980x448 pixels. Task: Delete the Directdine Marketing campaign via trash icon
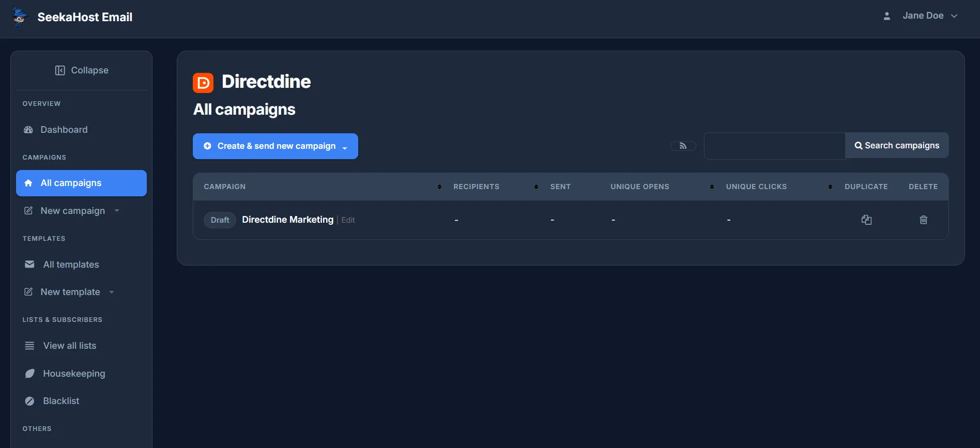point(924,220)
